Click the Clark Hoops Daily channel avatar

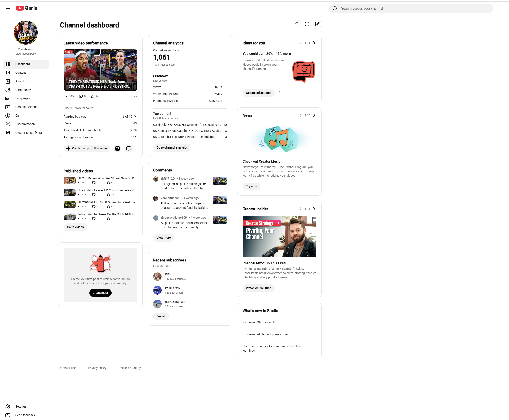tap(26, 33)
